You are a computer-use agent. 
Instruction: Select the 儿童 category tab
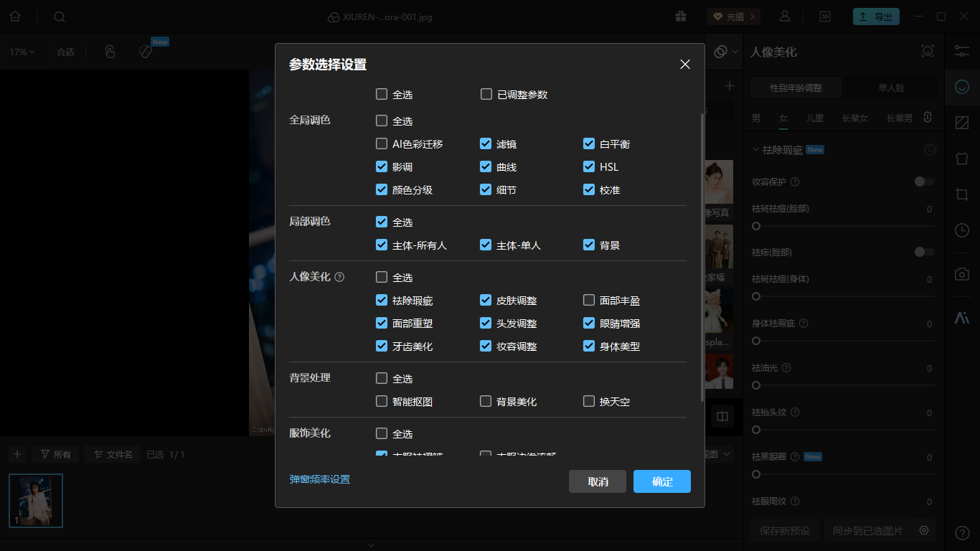815,118
